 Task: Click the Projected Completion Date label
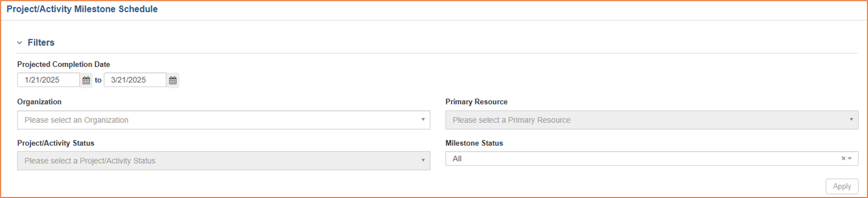click(63, 64)
